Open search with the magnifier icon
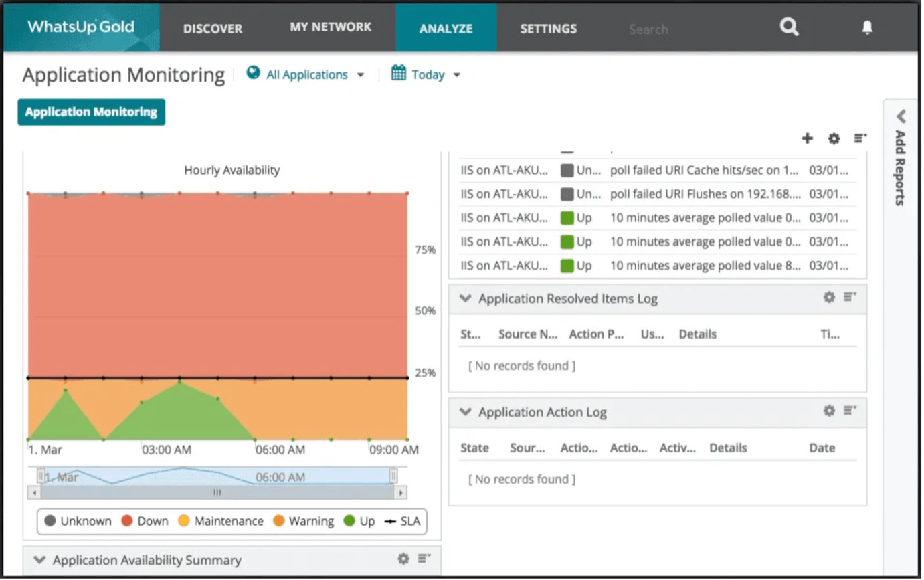This screenshot has height=580, width=924. tap(789, 27)
